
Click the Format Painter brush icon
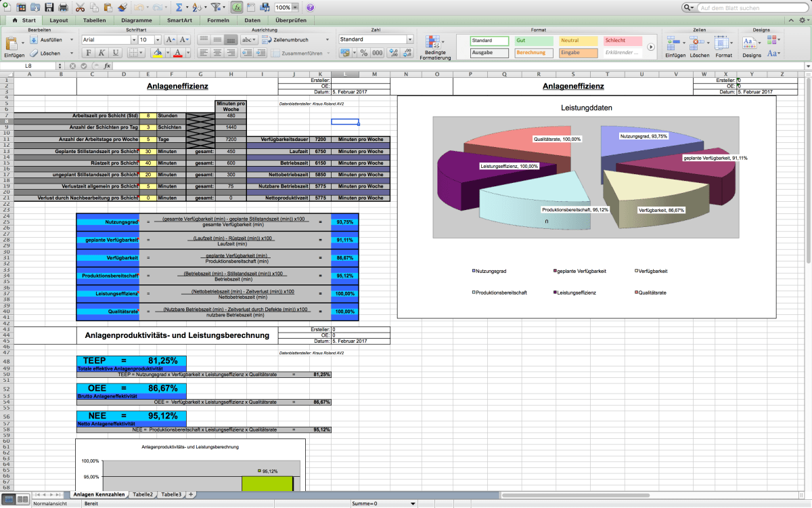[x=122, y=7]
